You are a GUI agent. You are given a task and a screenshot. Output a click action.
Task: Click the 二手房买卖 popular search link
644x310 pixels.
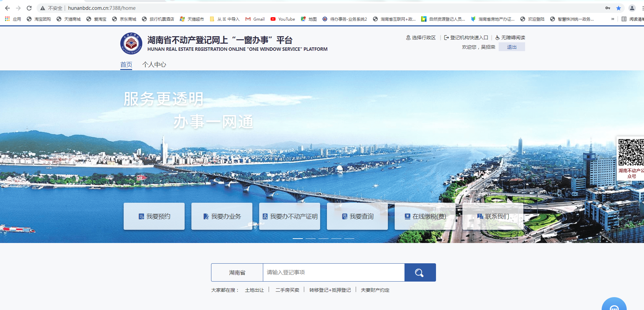pos(287,290)
